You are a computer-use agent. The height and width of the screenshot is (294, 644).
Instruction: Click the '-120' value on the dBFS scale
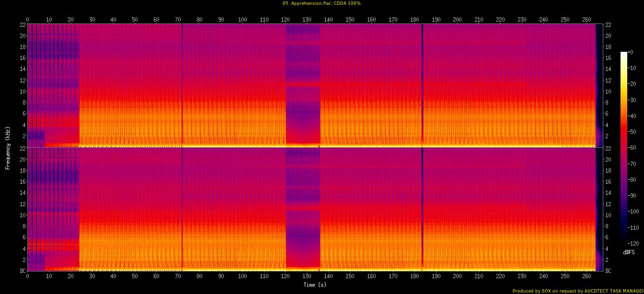pos(633,243)
